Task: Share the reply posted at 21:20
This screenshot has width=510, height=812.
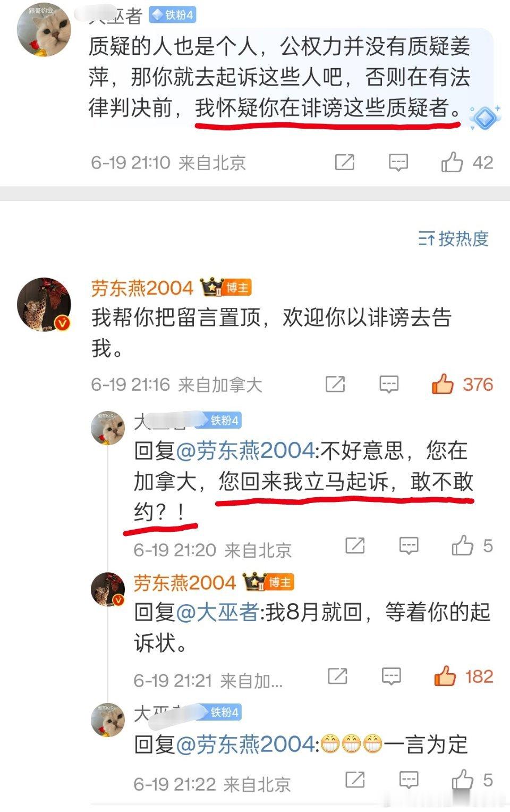Action: click(x=355, y=545)
